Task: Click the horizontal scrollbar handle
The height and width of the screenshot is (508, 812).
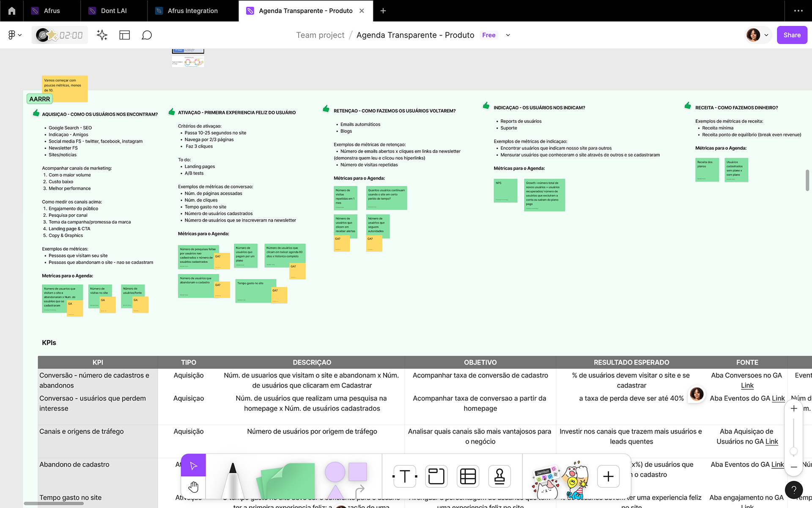Action: 54,503
